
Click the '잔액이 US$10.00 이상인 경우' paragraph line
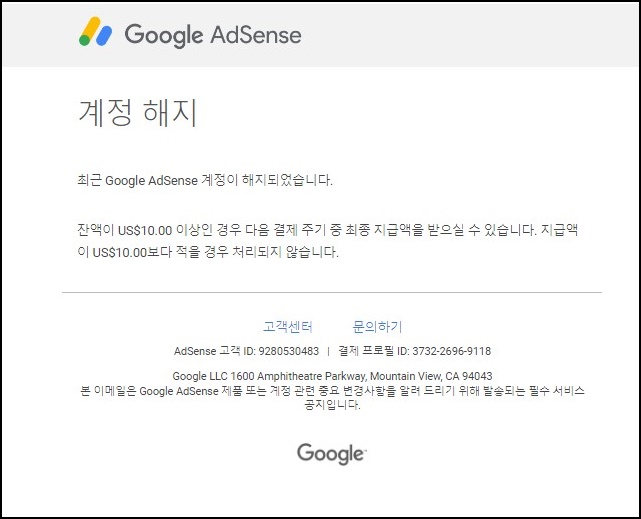coord(327,230)
